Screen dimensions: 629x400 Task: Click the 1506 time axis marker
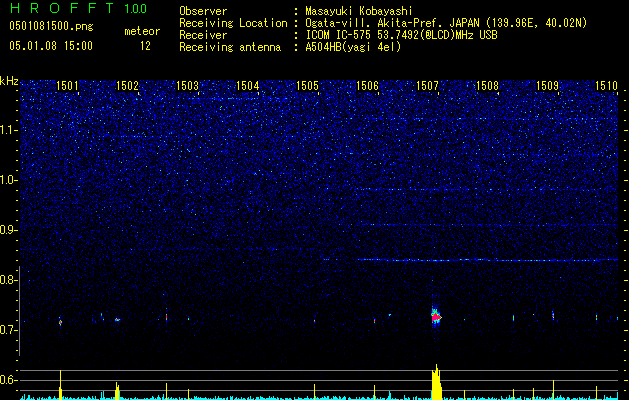[367, 85]
